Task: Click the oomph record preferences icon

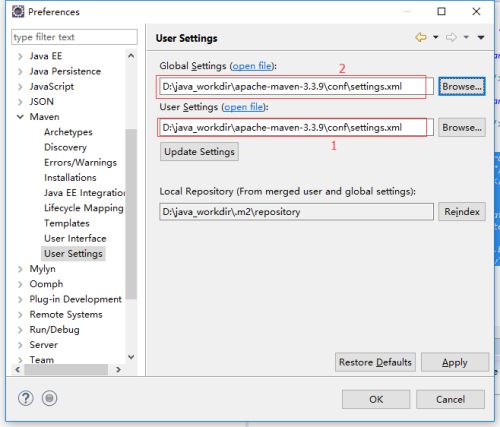Action: pos(49,398)
